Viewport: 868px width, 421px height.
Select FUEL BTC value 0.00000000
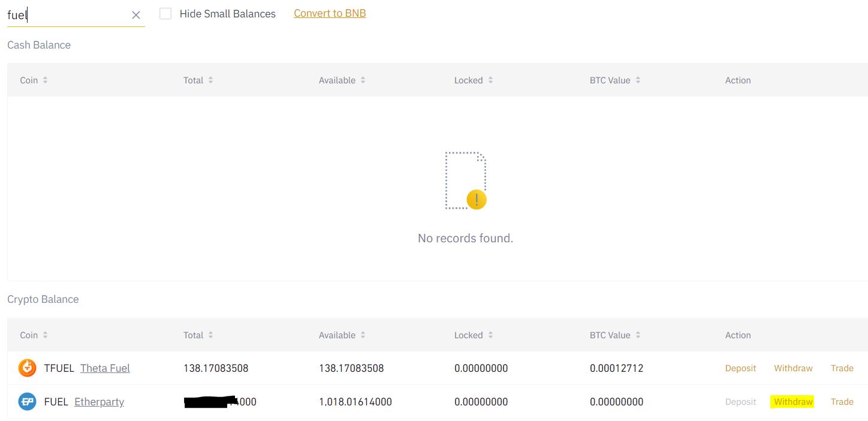click(x=616, y=402)
